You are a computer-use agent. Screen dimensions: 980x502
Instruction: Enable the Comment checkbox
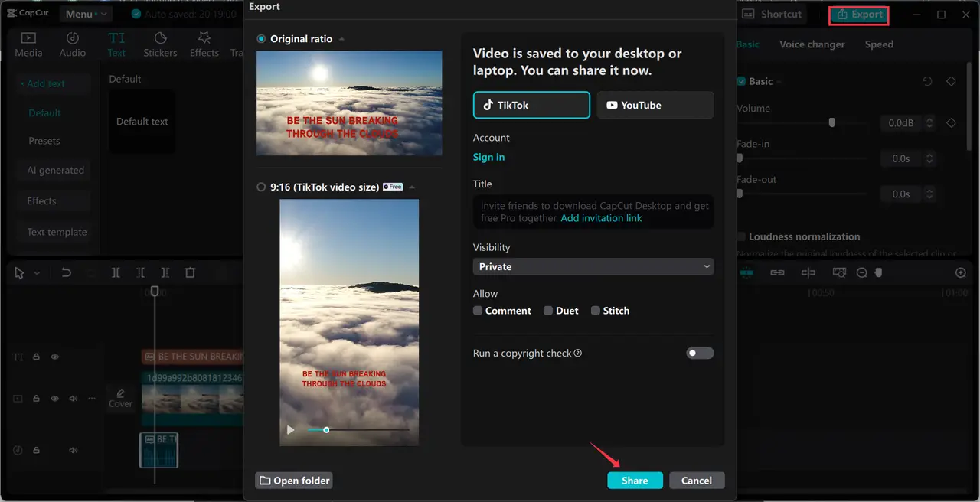point(478,311)
